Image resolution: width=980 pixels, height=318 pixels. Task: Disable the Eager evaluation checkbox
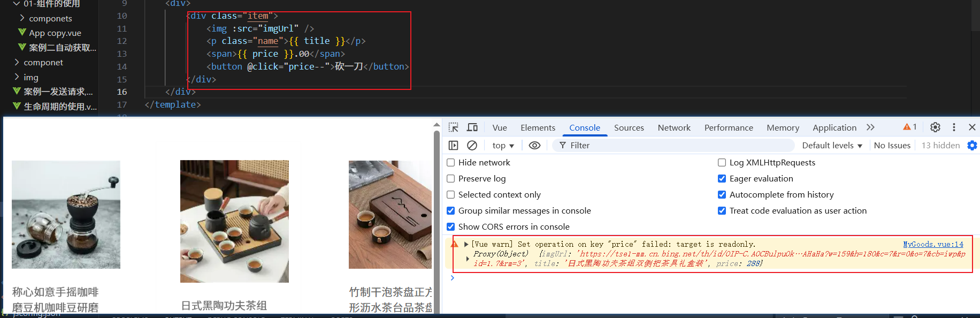click(x=722, y=178)
